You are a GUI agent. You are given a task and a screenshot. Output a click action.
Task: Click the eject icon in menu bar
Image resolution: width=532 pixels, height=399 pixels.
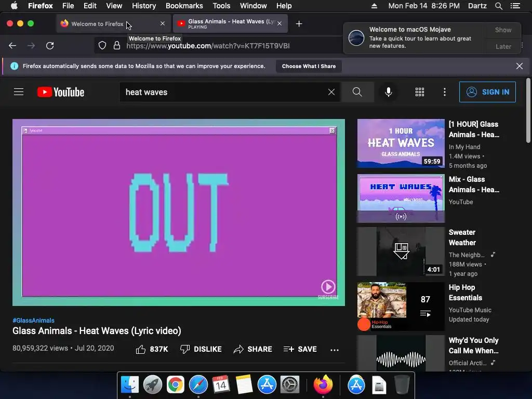[x=374, y=6]
